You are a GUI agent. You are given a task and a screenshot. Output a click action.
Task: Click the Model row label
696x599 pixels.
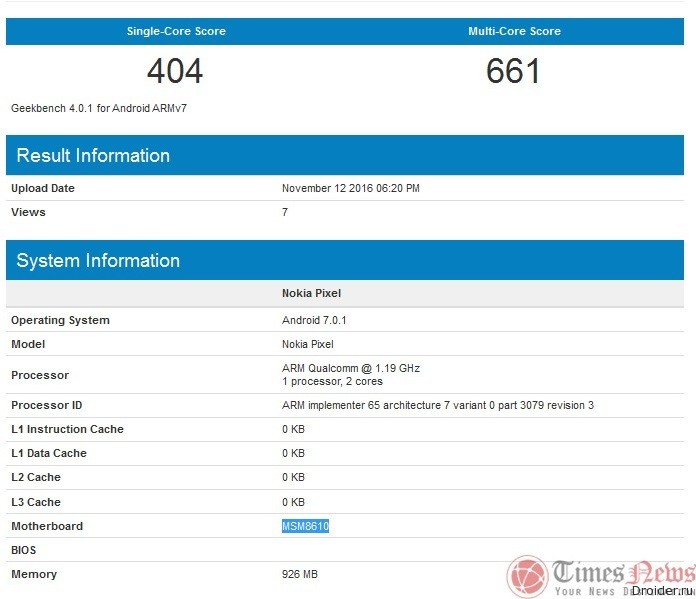28,344
